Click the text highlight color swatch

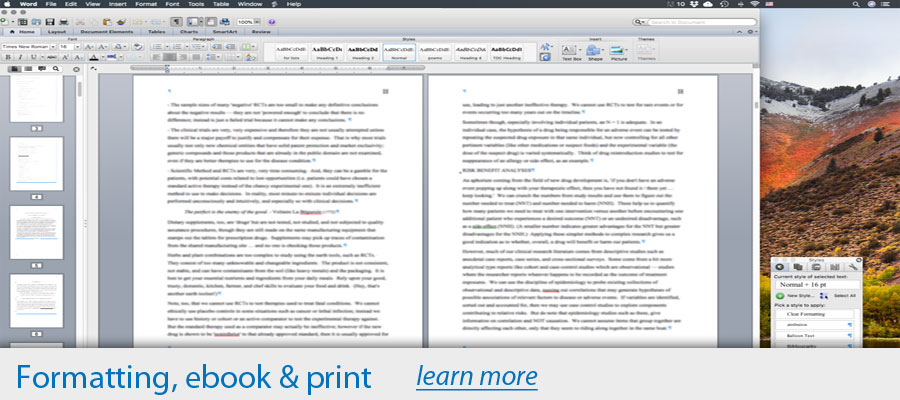(x=111, y=57)
